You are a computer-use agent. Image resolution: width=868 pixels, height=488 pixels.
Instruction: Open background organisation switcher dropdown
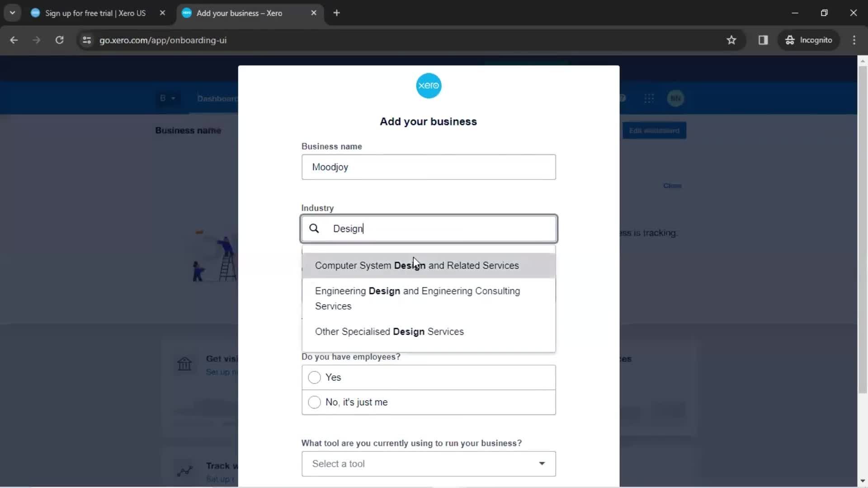click(167, 98)
